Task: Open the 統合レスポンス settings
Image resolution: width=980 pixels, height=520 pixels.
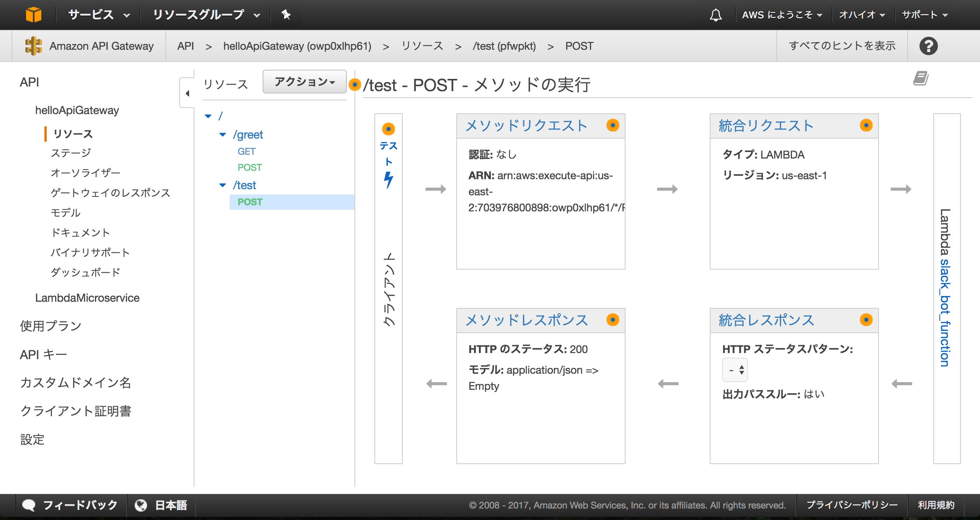Action: tap(766, 320)
